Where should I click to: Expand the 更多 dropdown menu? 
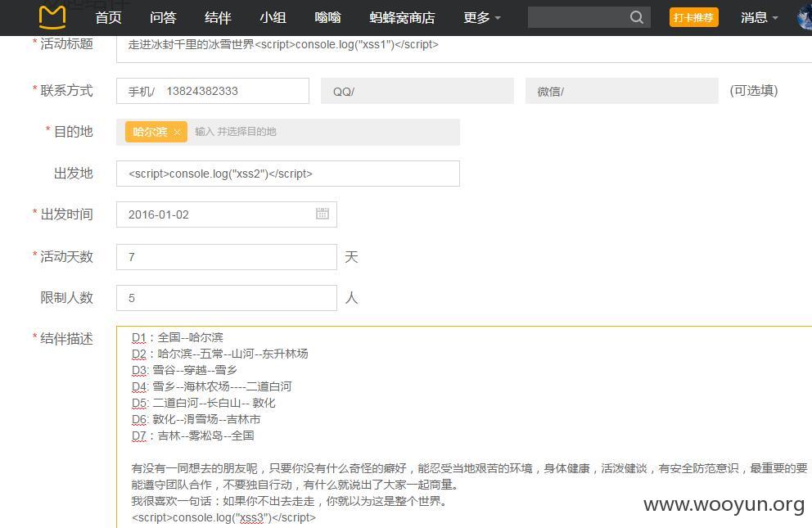[481, 18]
